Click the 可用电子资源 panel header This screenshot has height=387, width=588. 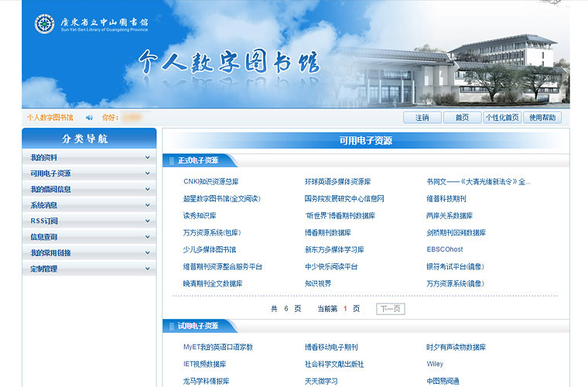pos(366,141)
